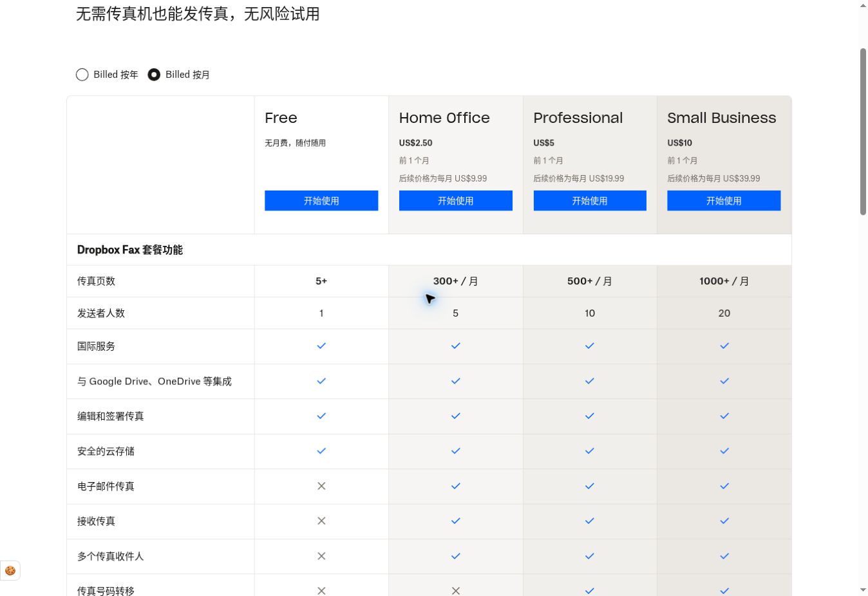Click Free checkmark in 安全的云存储 row
The width and height of the screenshot is (868, 596).
321,451
